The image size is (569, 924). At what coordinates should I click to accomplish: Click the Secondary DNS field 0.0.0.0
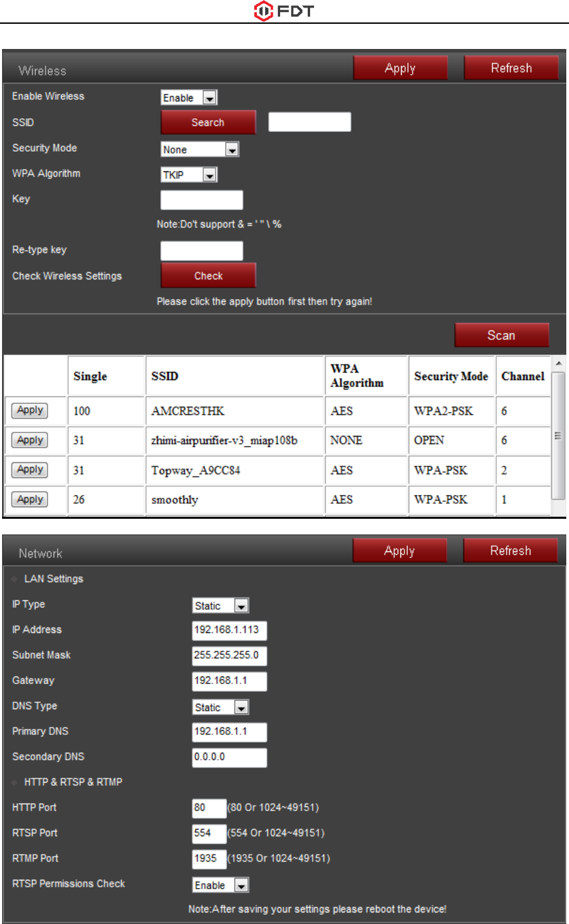tap(230, 758)
